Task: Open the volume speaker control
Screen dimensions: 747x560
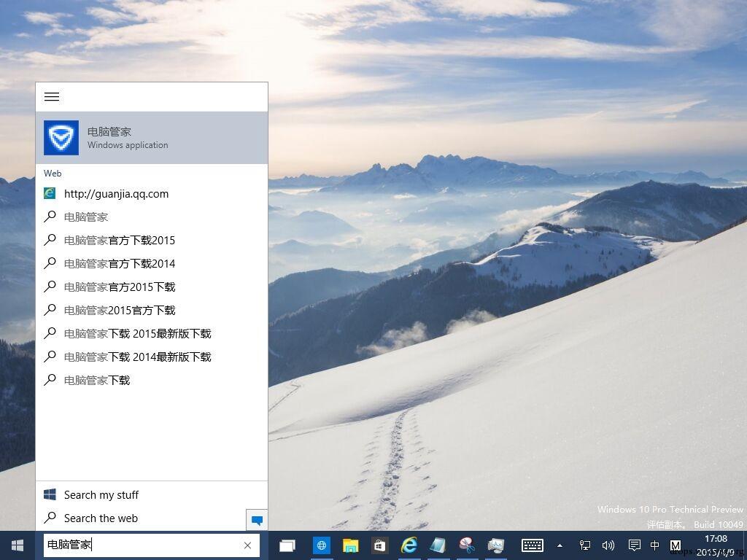Action: pyautogui.click(x=608, y=545)
